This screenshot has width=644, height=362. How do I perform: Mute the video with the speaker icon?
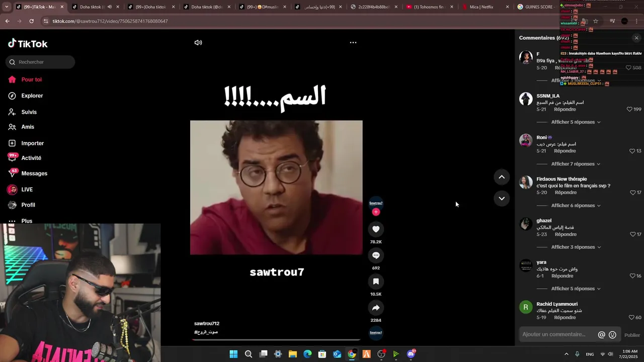(x=198, y=43)
